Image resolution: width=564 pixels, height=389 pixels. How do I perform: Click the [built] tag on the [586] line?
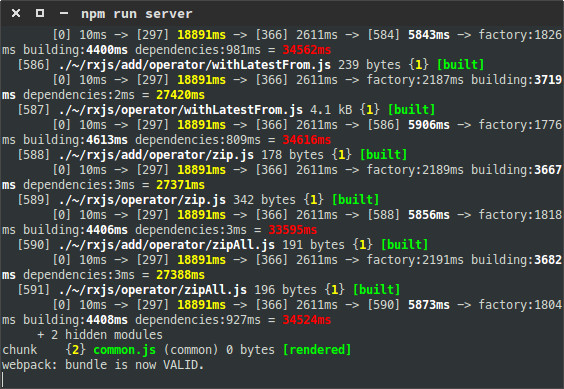(x=460, y=65)
